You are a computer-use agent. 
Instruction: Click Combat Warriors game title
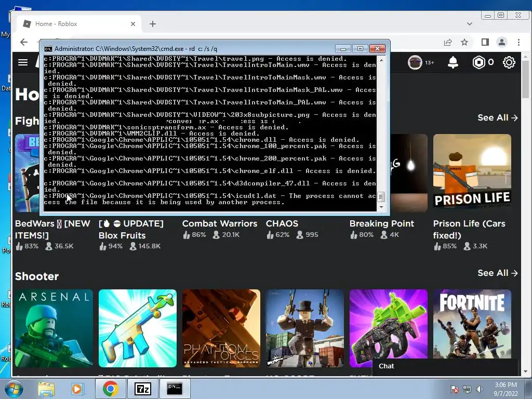point(220,223)
